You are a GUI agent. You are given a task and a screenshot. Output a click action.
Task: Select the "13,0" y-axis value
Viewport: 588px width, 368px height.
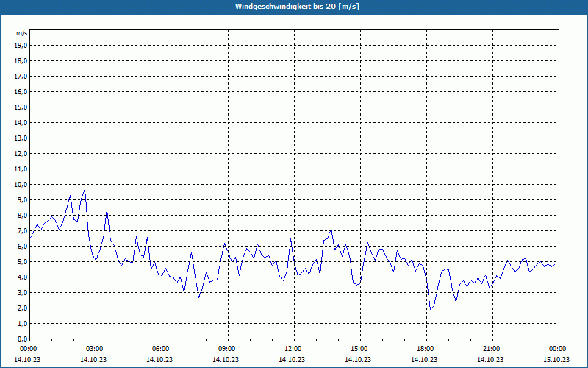tap(21, 138)
